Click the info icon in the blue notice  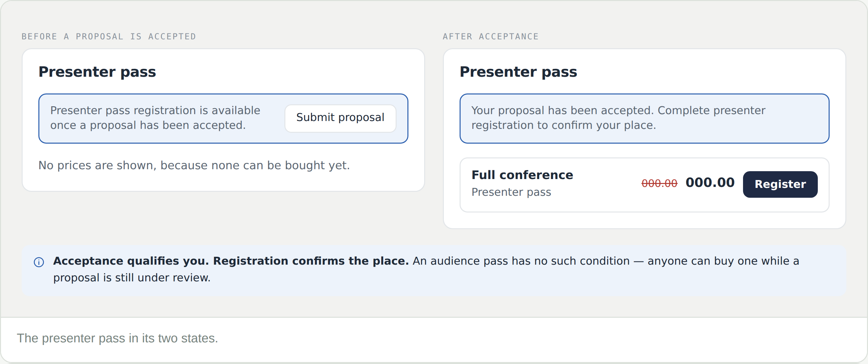tap(39, 262)
